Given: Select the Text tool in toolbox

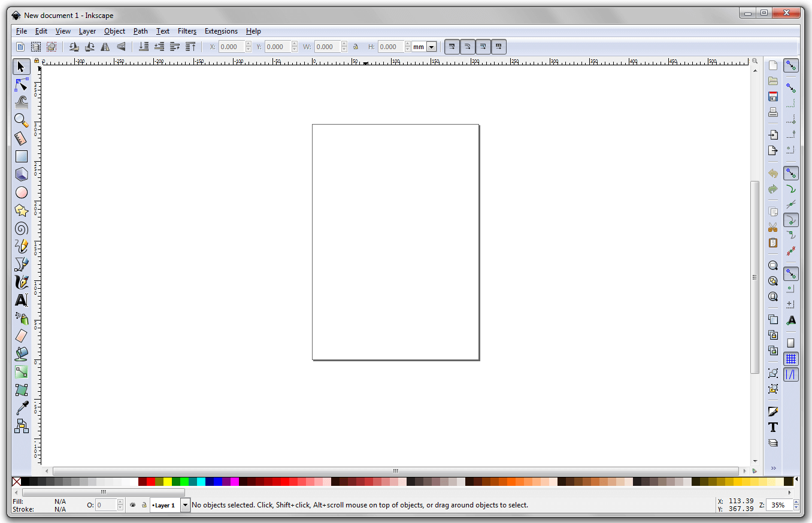Looking at the screenshot, I should tap(22, 300).
